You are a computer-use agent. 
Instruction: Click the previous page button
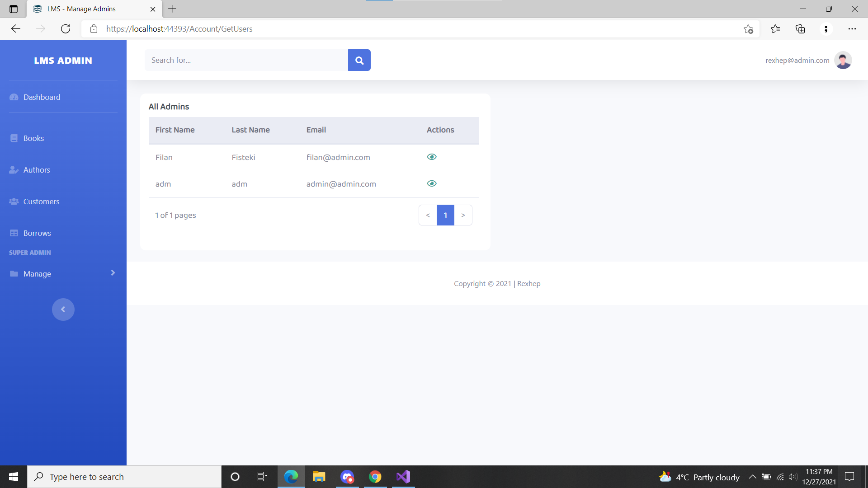[428, 215]
